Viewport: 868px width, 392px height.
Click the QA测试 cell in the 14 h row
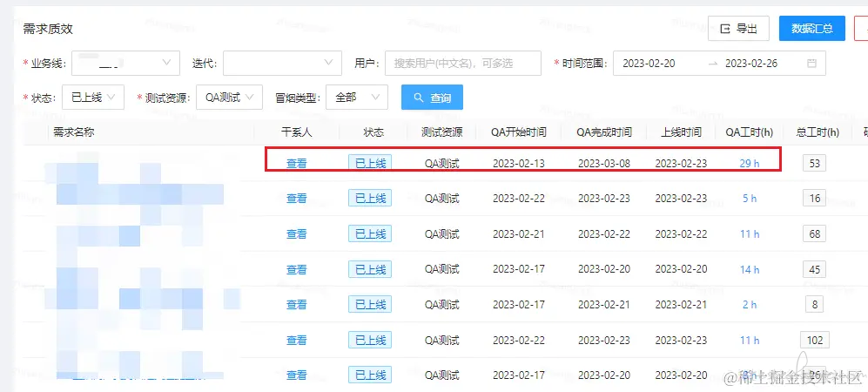click(441, 269)
